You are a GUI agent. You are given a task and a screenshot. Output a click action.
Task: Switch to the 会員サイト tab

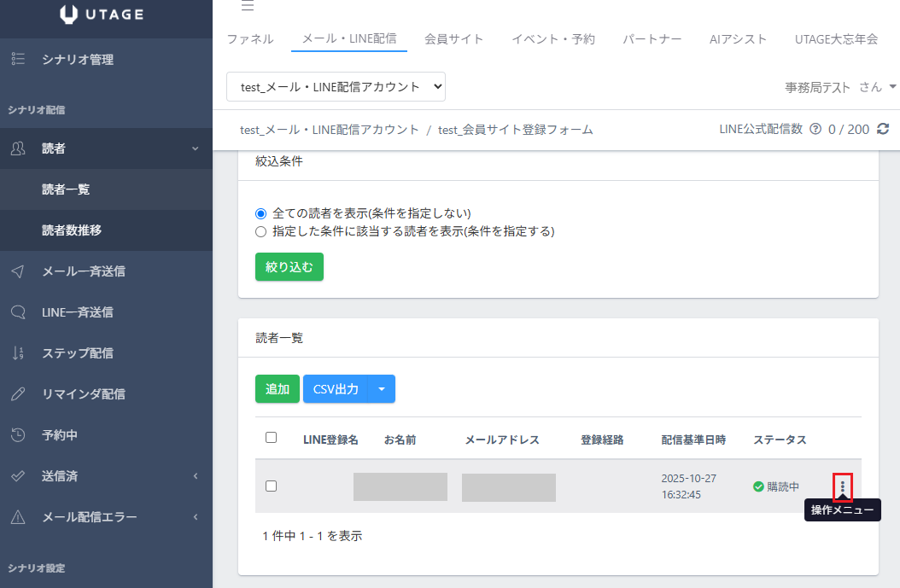point(453,39)
